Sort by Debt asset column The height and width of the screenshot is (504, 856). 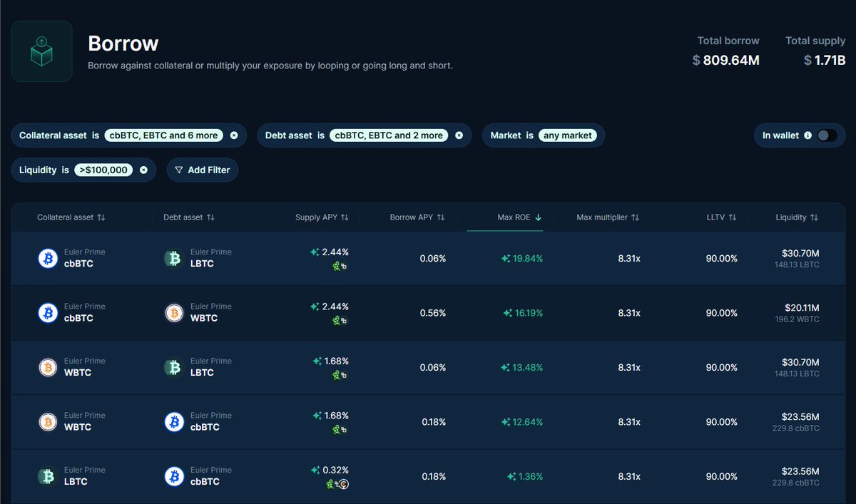[x=189, y=217]
